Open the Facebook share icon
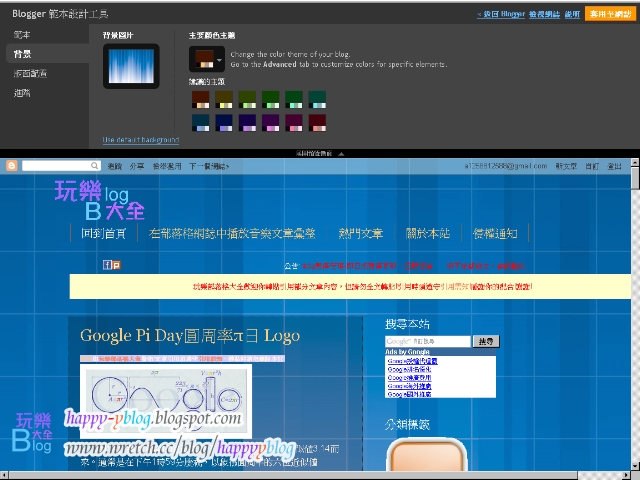Image resolution: width=640 pixels, height=480 pixels. [107, 265]
